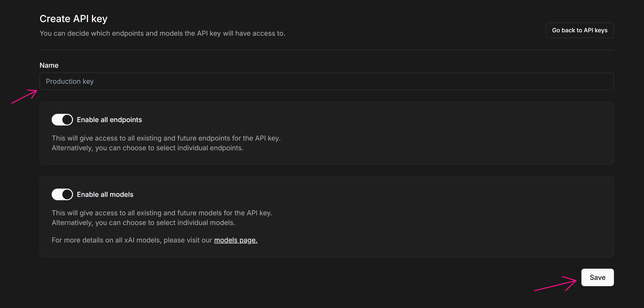Toggle the Enable all endpoints switch
This screenshot has width=644, height=308.
coord(62,120)
